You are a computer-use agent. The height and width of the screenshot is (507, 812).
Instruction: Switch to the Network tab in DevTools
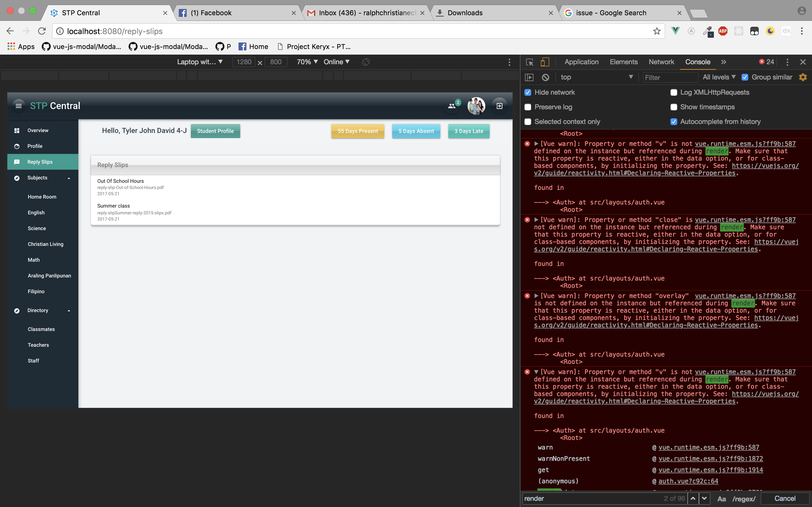click(661, 62)
